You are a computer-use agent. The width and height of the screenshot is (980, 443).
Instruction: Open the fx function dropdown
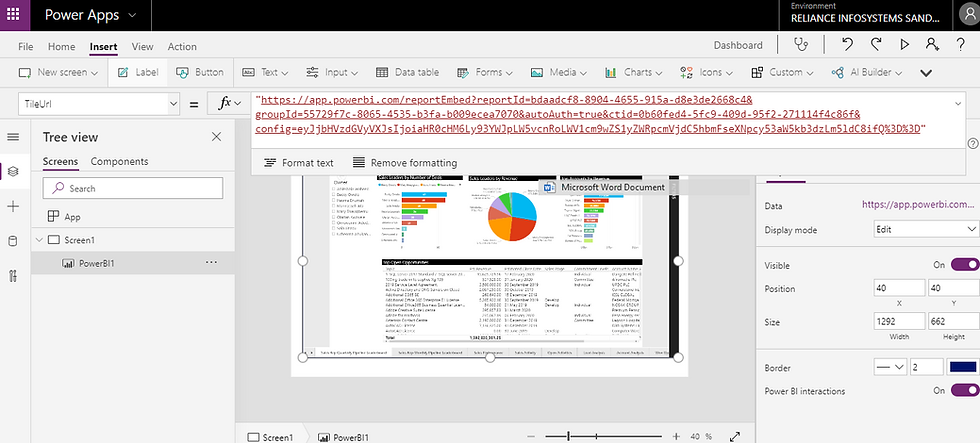click(229, 104)
